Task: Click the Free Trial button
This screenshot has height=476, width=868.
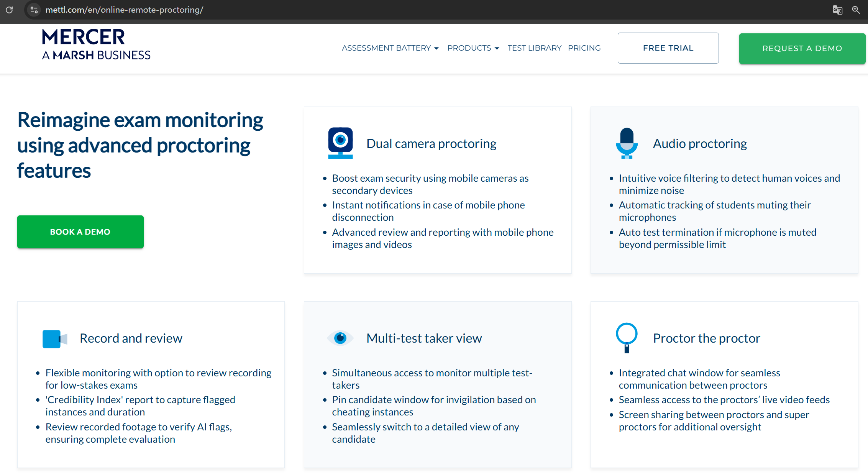Action: pyautogui.click(x=668, y=48)
